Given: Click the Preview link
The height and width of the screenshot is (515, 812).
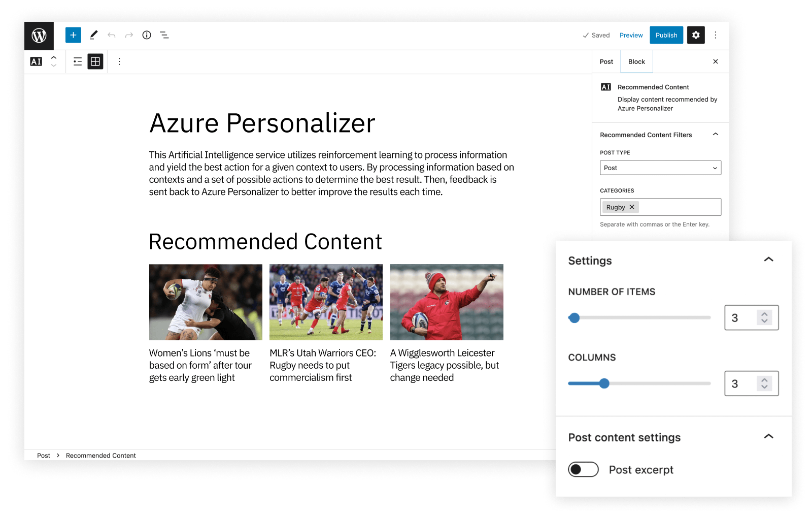Looking at the screenshot, I should [x=631, y=35].
